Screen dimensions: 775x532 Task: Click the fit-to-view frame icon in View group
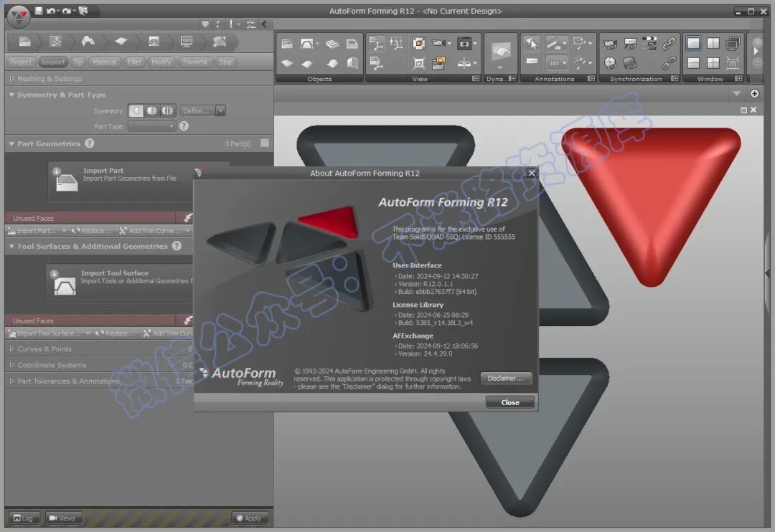tap(418, 62)
